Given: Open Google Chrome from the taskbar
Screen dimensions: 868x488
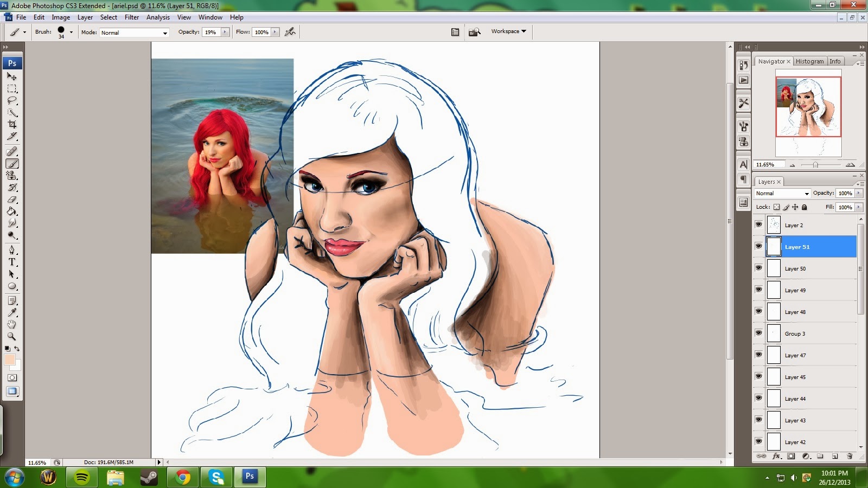Looking at the screenshot, I should (183, 477).
